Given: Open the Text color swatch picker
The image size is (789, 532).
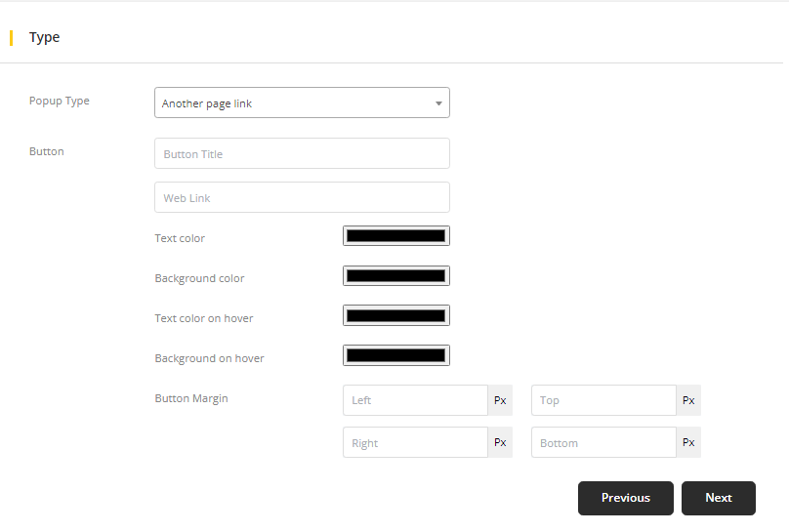Looking at the screenshot, I should point(395,236).
